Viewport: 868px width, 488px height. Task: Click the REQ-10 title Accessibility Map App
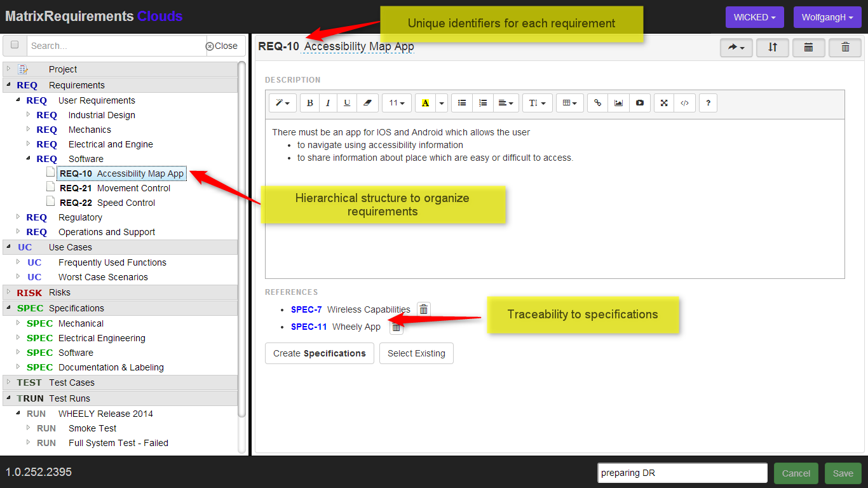(359, 46)
